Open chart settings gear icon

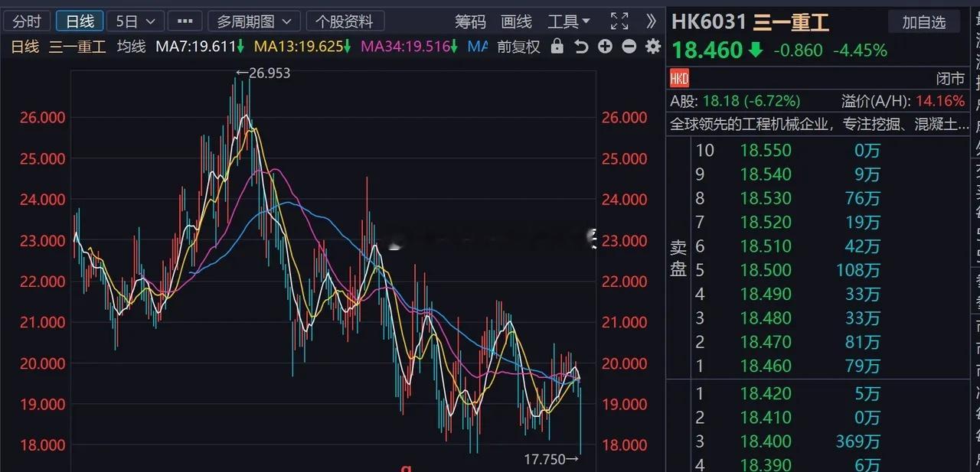coord(653,47)
